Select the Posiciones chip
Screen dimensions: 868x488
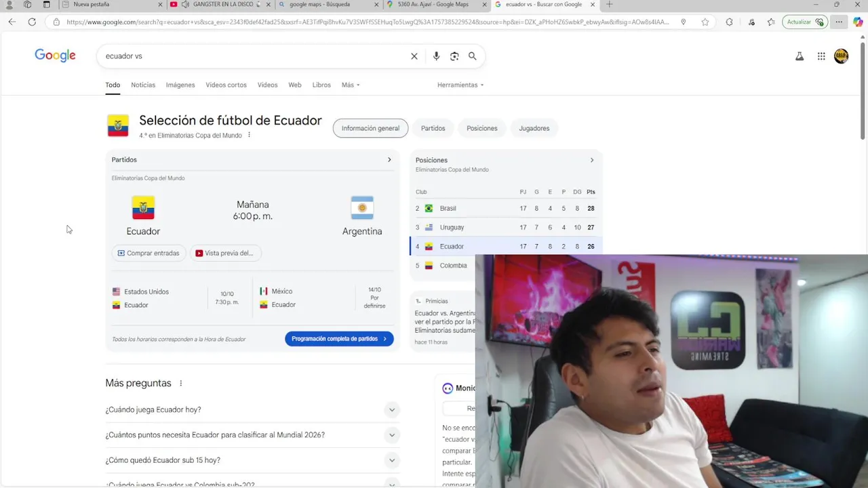click(482, 128)
